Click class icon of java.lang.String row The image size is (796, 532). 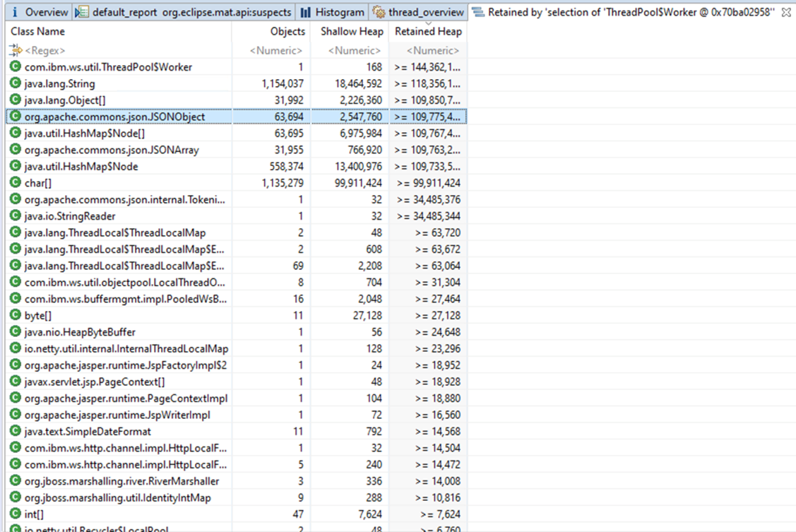pos(16,83)
